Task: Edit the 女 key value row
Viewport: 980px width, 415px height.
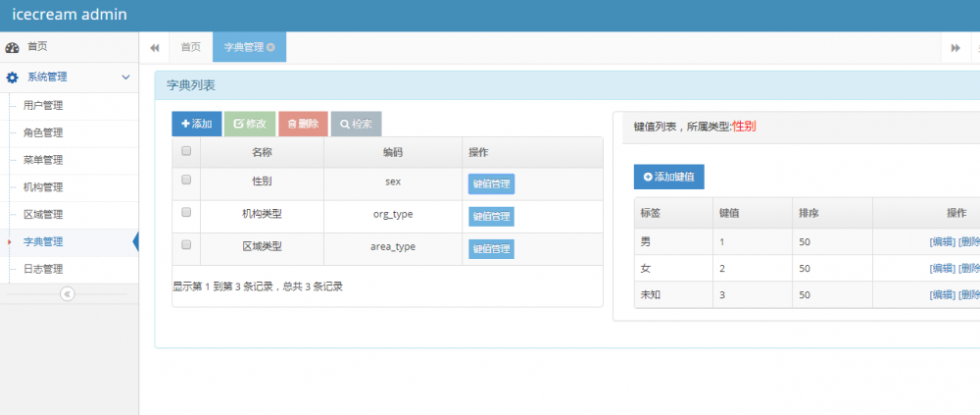Action: pyautogui.click(x=942, y=268)
